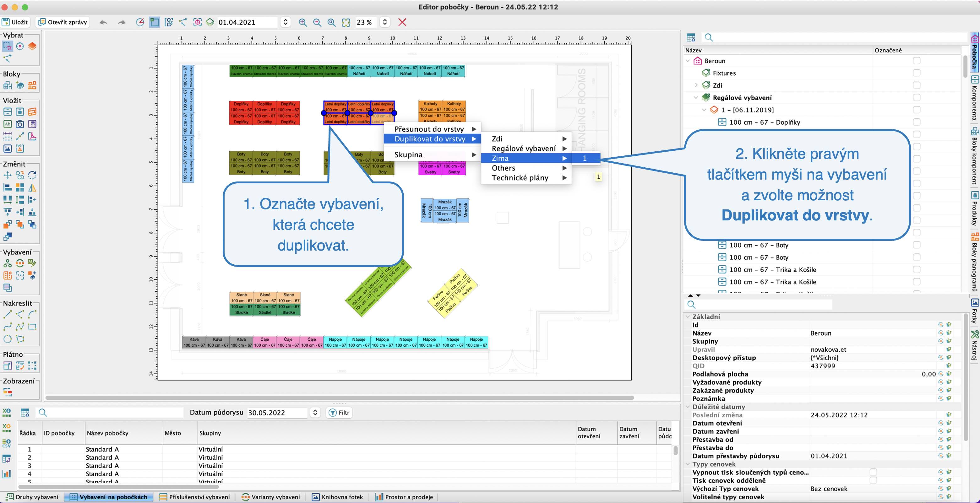Click the zoom percentage stepper at 23 %
Image resolution: width=980 pixels, height=503 pixels.
coord(385,22)
